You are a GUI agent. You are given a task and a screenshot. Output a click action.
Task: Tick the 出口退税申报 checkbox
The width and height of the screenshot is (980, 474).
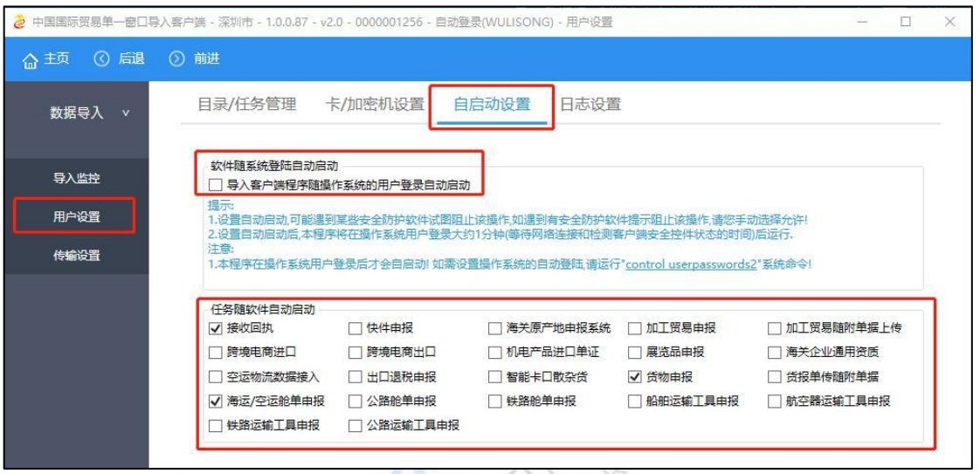coord(355,377)
